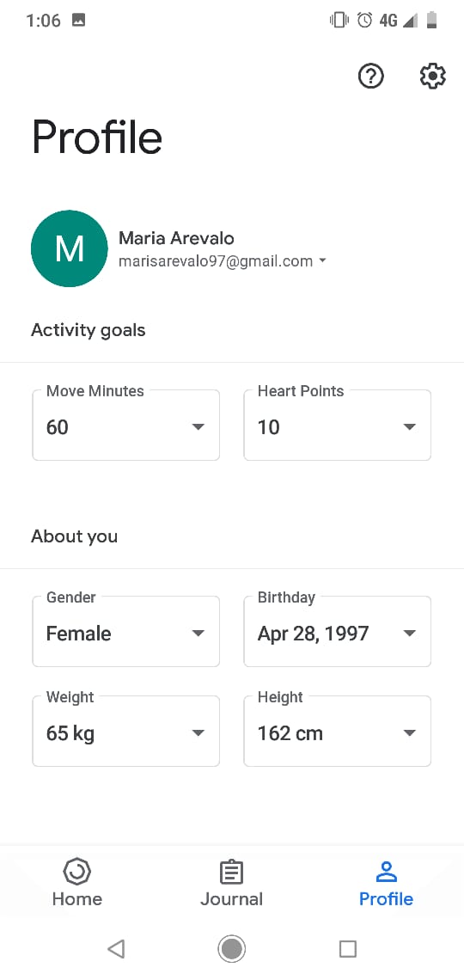The image size is (464, 980).
Task: Open the Height dropdown showing 162 cm
Action: coord(337,731)
